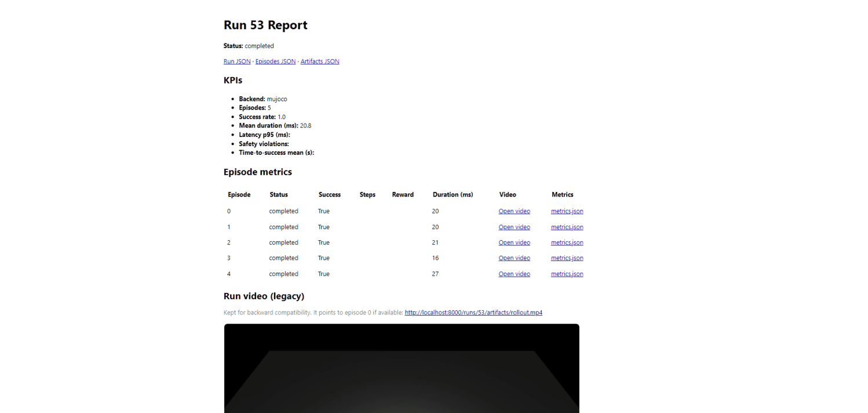The image size is (868, 413).
Task: Open metrics.json for episode 3
Action: pos(567,258)
